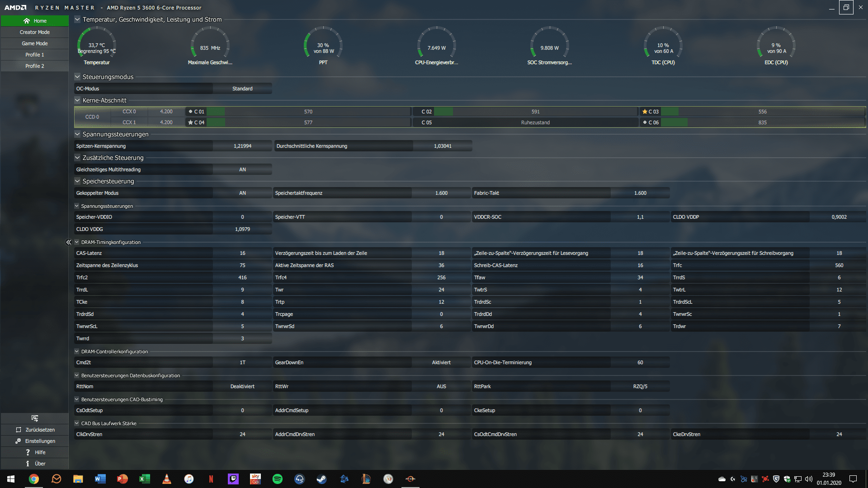The width and height of the screenshot is (868, 488).
Task: Click the profile import/export icon in sidebar
Action: pos(35,418)
